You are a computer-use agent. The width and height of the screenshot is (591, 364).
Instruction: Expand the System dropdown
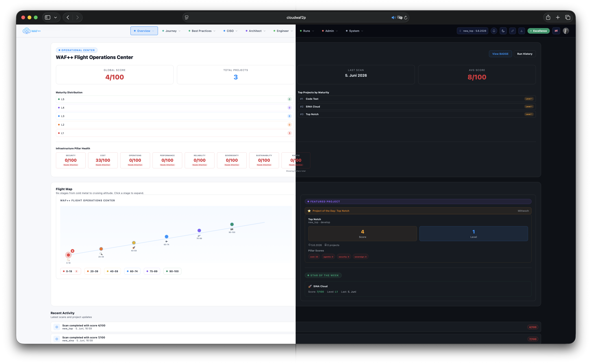click(x=354, y=31)
